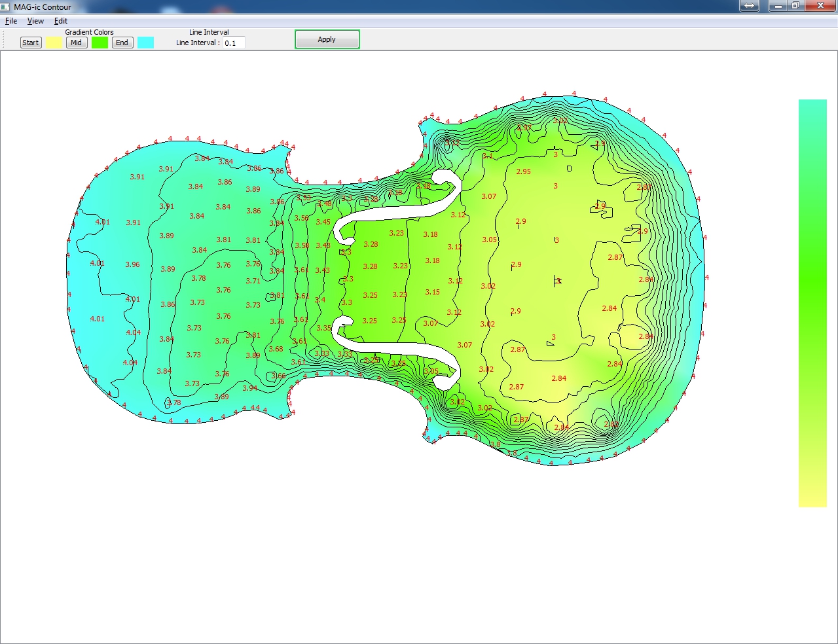Click the MAG-ic Contour title bar icon
Screen dimensions: 838x644
6,7
